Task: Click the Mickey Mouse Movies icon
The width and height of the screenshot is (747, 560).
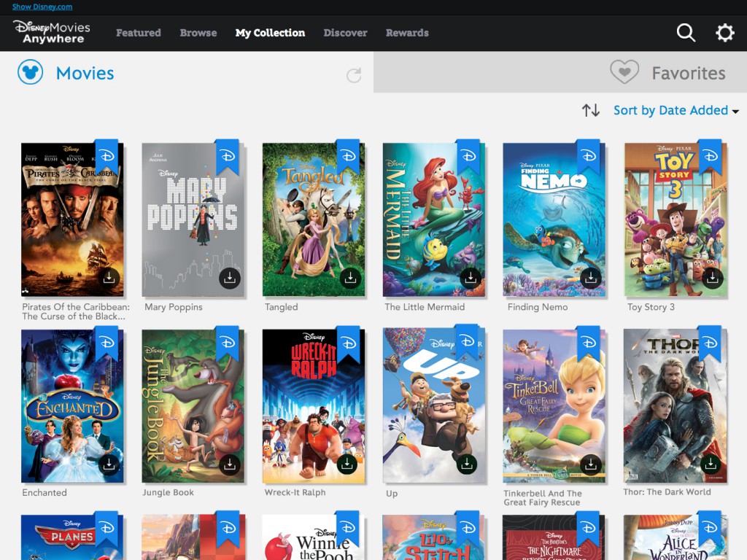Action: pos(31,73)
